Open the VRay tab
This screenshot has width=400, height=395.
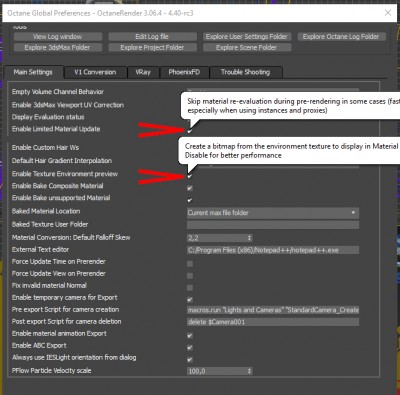[143, 72]
